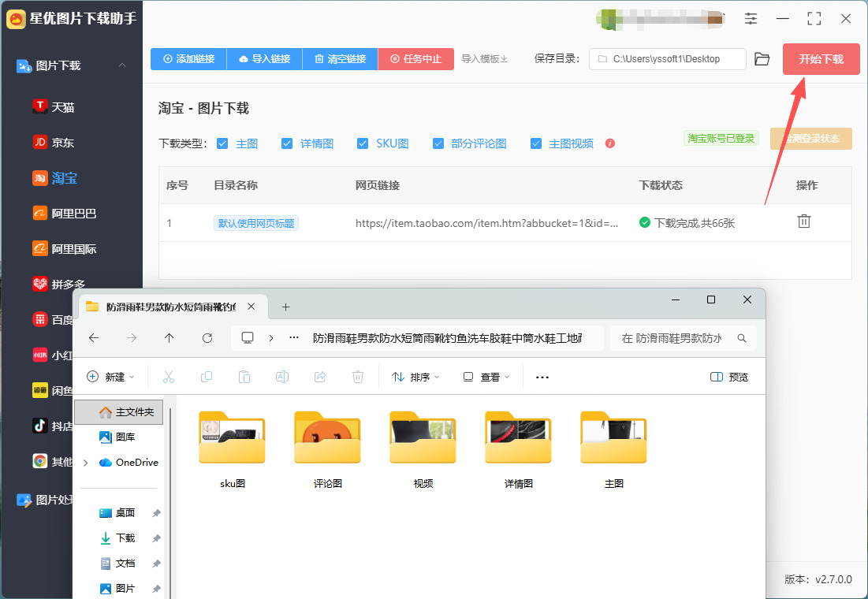Open the 排序 dropdown in File Explorer

pos(415,378)
